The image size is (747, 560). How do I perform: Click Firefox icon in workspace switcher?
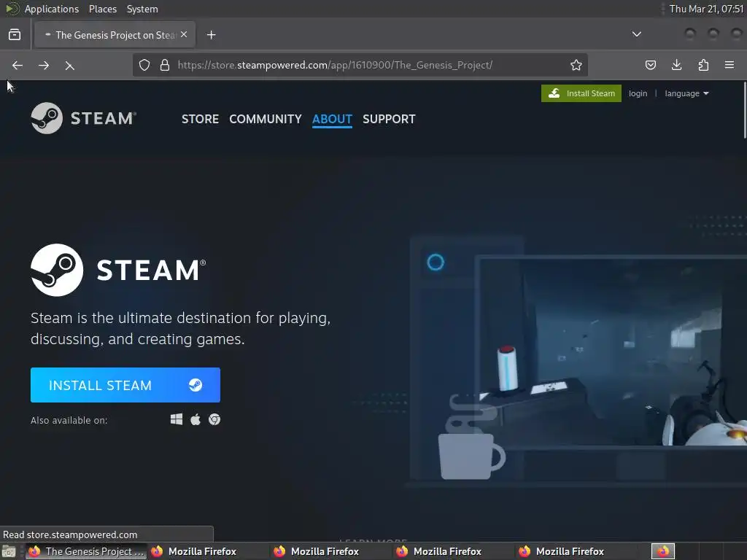tap(662, 551)
